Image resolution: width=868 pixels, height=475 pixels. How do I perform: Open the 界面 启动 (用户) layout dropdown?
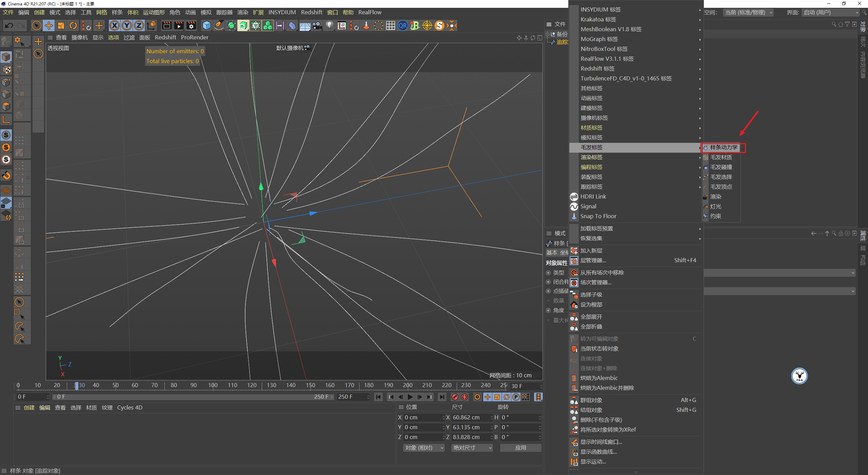[x=831, y=13]
